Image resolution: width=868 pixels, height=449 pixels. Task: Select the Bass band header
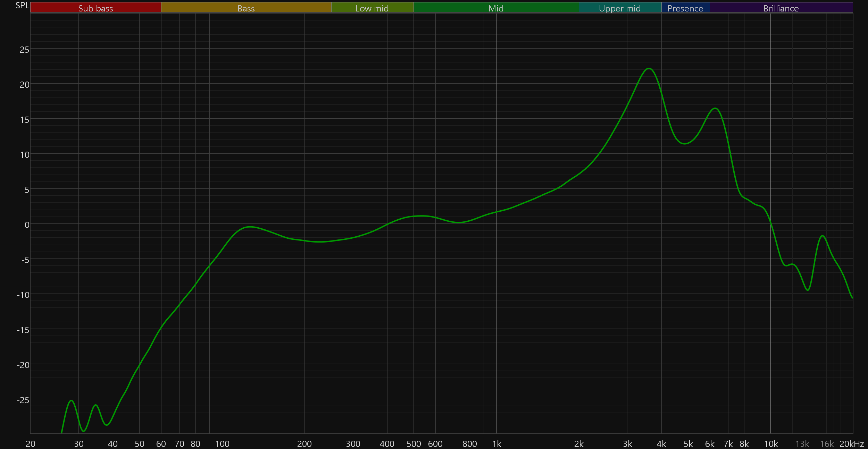coord(246,8)
